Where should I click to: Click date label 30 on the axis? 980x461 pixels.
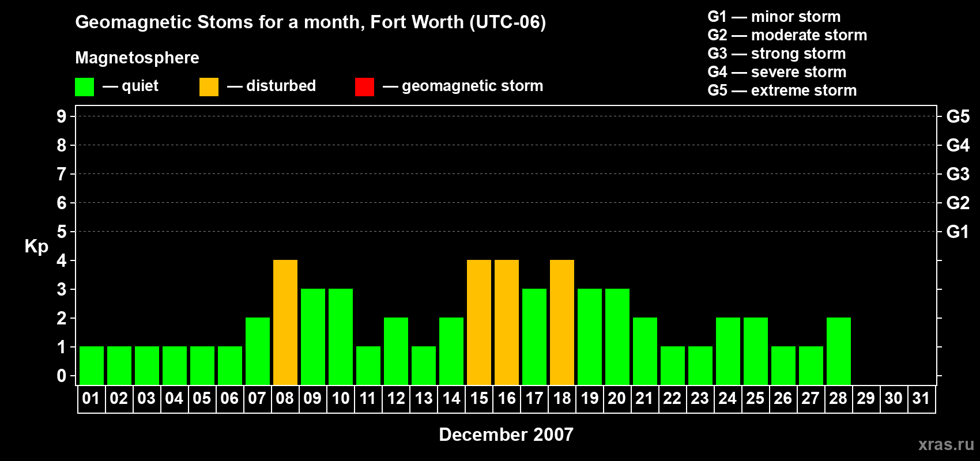pyautogui.click(x=894, y=398)
